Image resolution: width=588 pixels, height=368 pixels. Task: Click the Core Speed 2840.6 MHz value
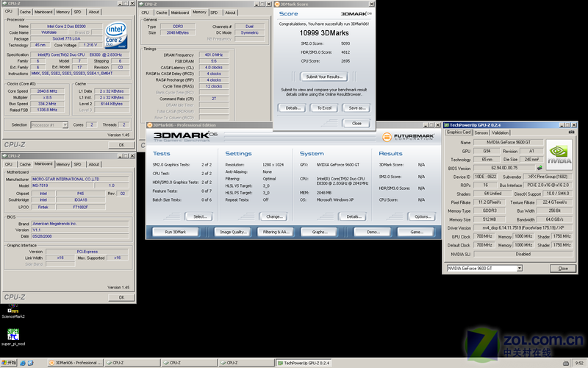coord(47,91)
